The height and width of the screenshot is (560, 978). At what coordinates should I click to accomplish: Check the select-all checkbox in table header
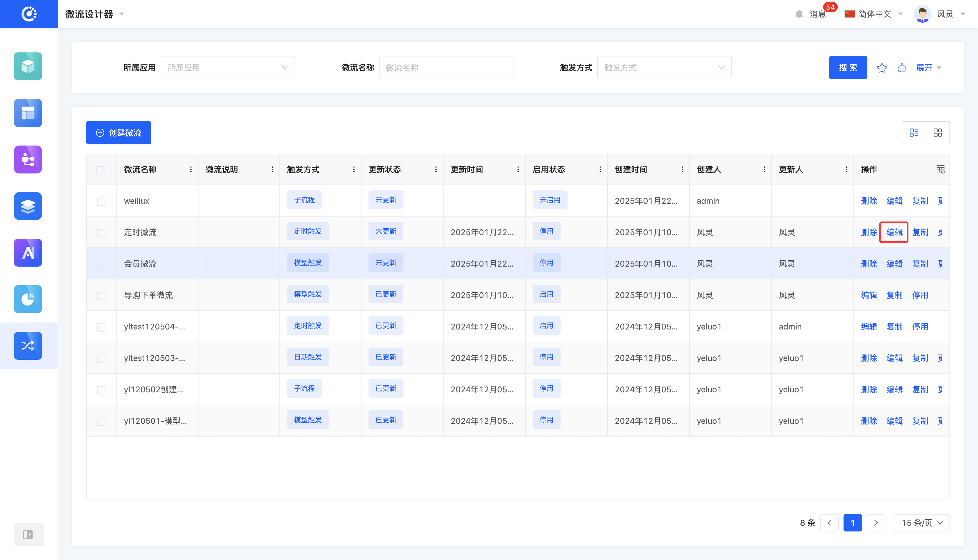click(100, 170)
